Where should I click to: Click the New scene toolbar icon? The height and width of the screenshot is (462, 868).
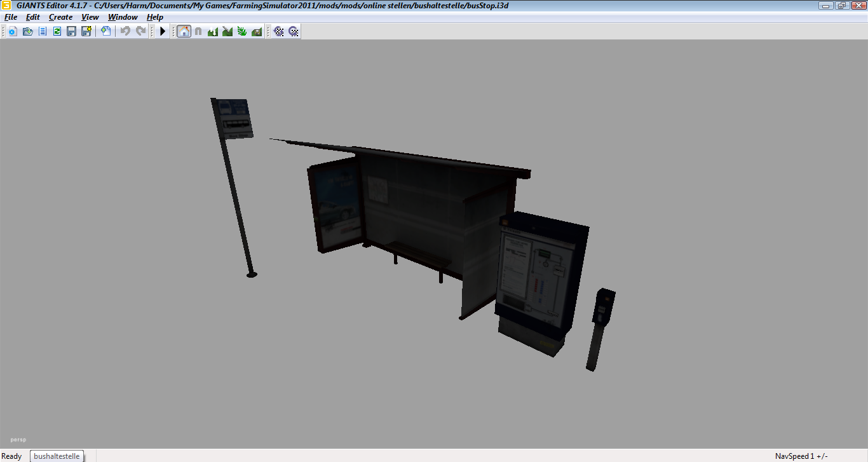click(x=12, y=31)
